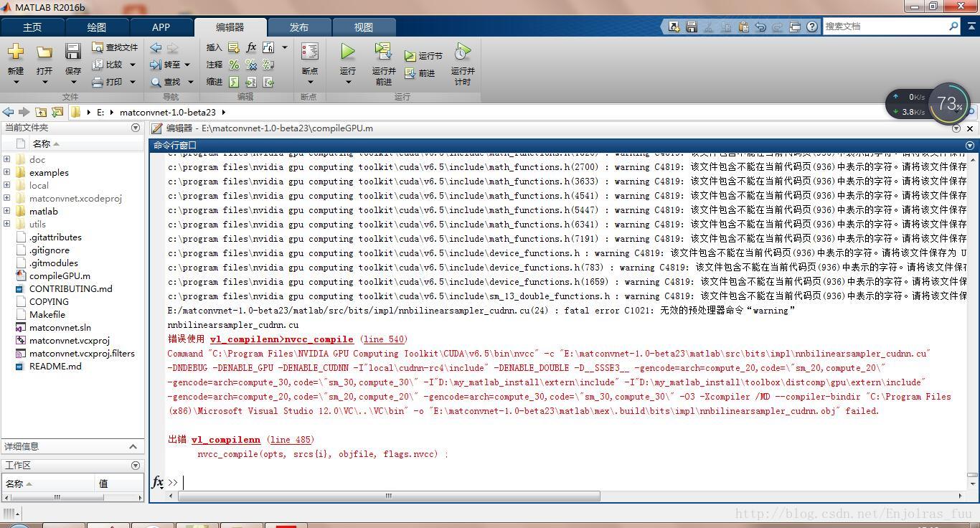This screenshot has width=980, height=528.
Task: Click the green 运行 (Run) play icon
Action: (348, 52)
